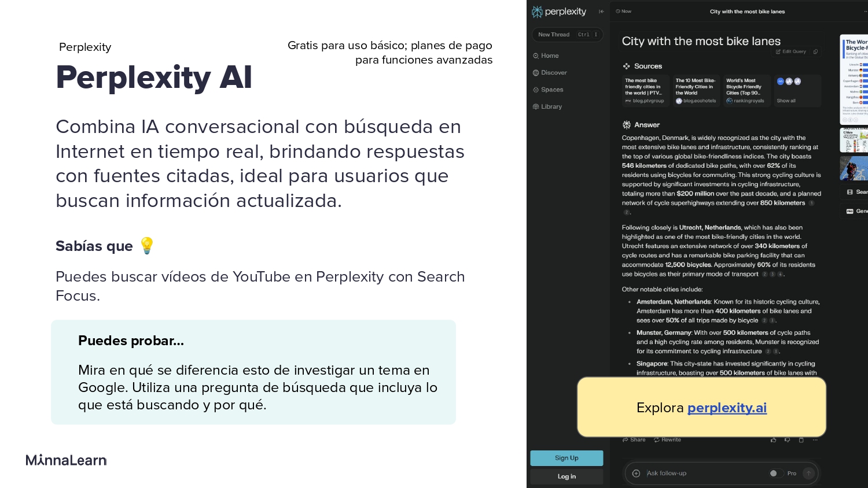Click the 'Perplexity AI' slide heading

(x=154, y=77)
